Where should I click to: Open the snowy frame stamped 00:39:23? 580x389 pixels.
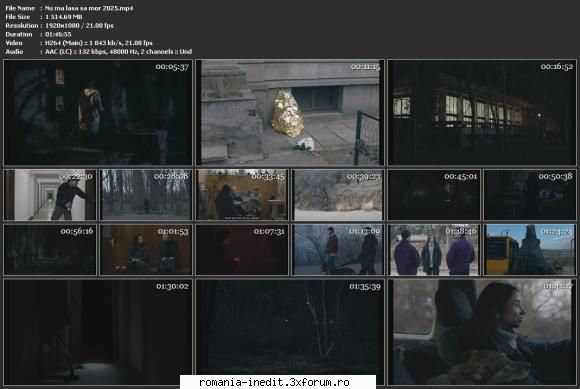(x=338, y=195)
